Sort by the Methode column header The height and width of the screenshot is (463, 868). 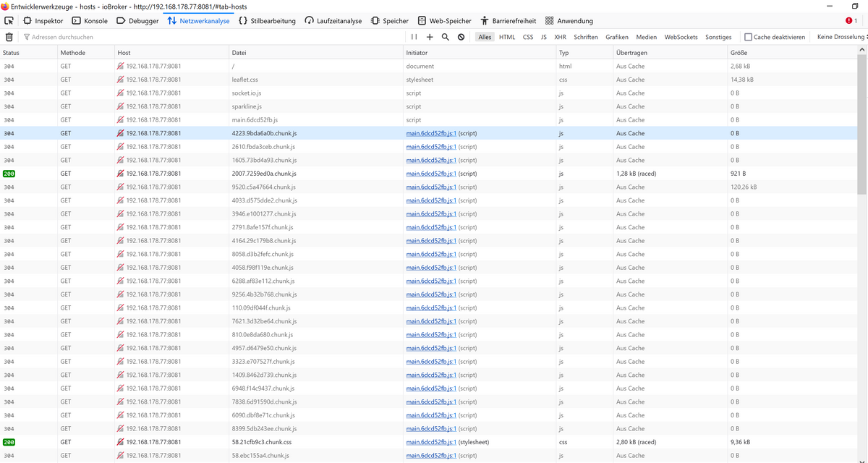pos(86,53)
